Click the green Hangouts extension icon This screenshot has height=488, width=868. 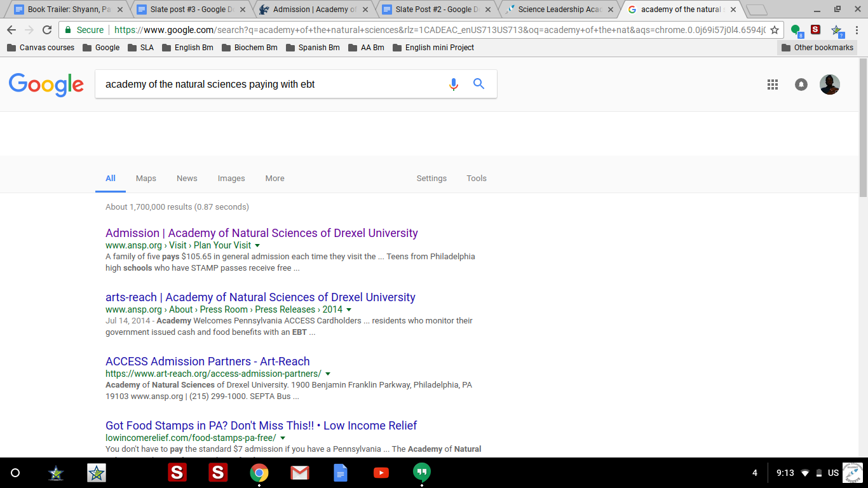796,30
